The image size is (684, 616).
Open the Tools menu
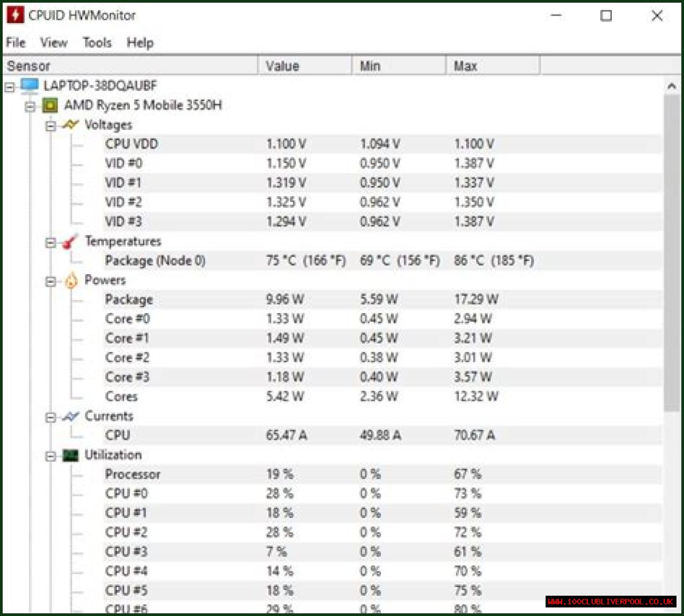(97, 43)
